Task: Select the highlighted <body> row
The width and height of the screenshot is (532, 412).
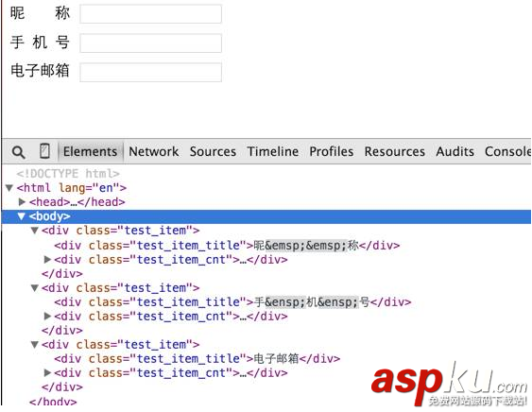Action: [266, 216]
